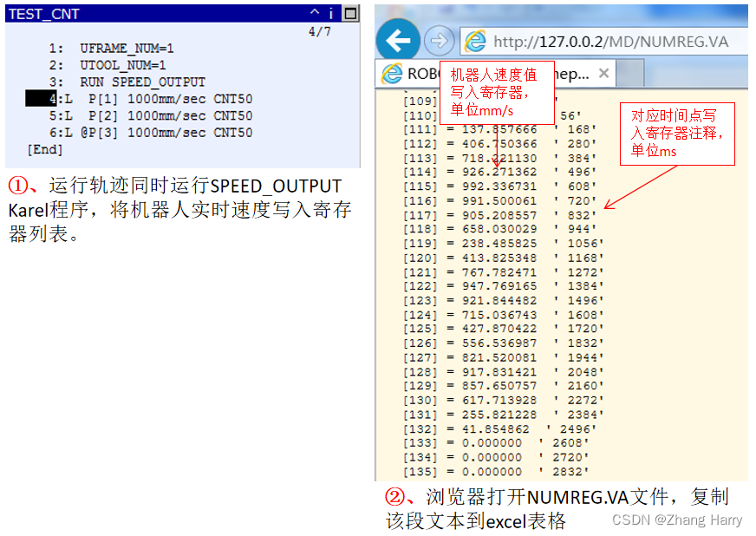Click register [127] value 821.520081

click(x=499, y=357)
